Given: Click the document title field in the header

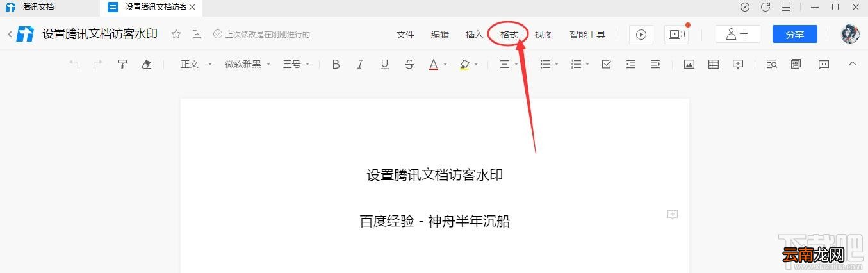Looking at the screenshot, I should pos(100,34).
